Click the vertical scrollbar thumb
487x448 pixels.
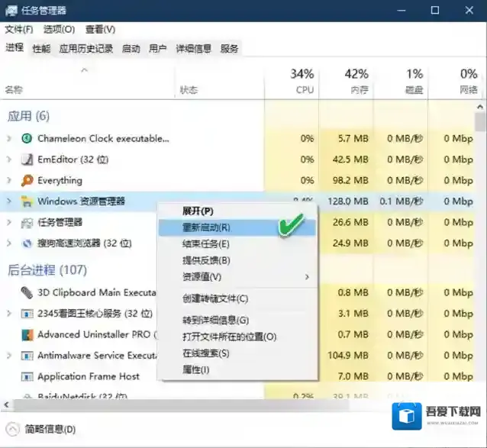tap(480, 122)
